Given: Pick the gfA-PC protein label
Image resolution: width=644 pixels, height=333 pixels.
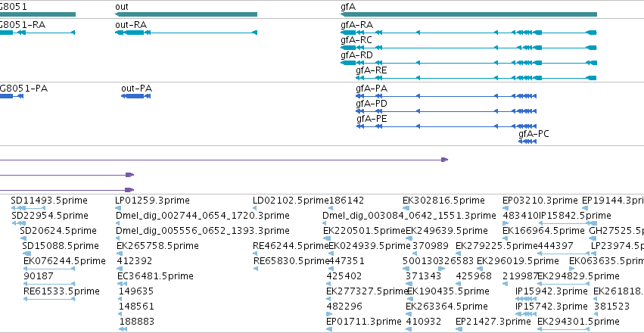Looking at the screenshot, I should [534, 134].
